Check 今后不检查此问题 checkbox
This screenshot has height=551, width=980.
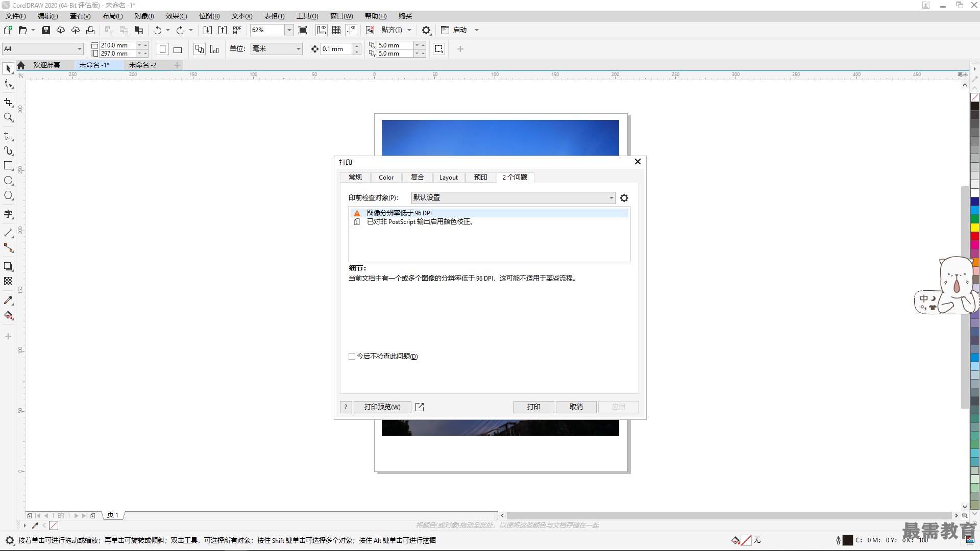(352, 356)
